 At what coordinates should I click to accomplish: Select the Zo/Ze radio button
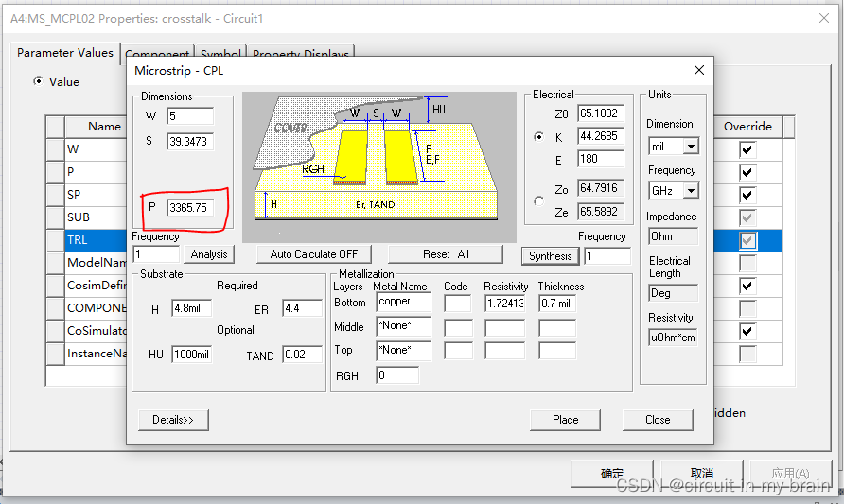[539, 200]
